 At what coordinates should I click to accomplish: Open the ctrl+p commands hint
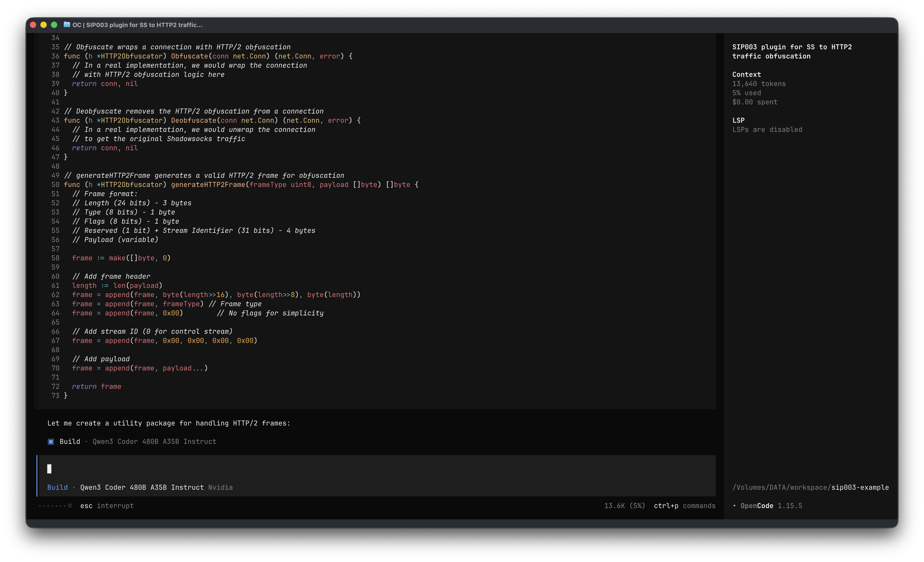(685, 506)
